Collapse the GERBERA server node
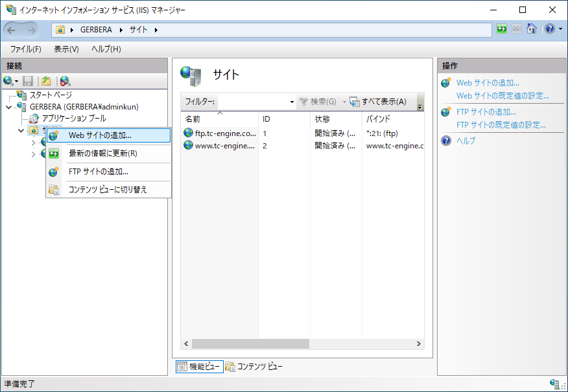Screen dimensions: 568x392 [8, 107]
